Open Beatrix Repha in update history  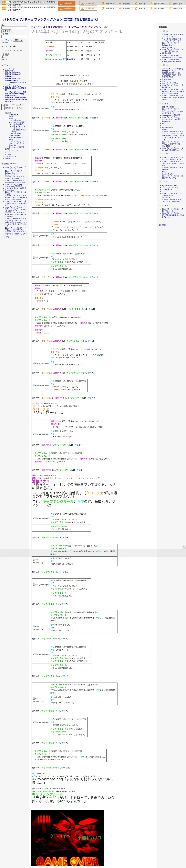click(x=167, y=174)
